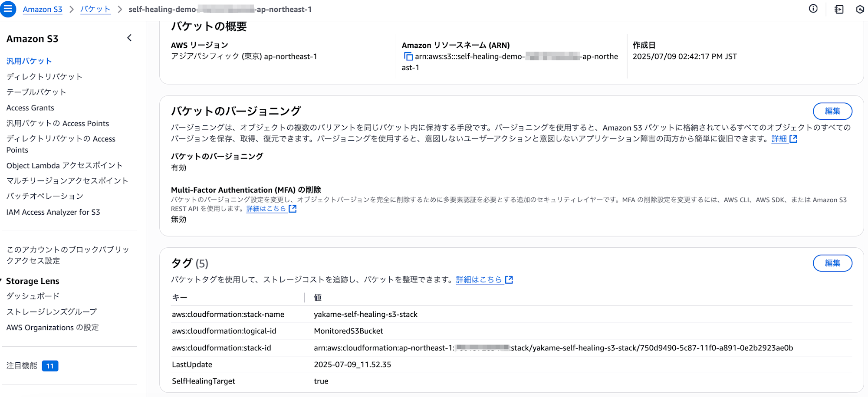Viewport: 868px width, 397px height.
Task: Click the hexagon settings icon in the header
Action: point(860,9)
